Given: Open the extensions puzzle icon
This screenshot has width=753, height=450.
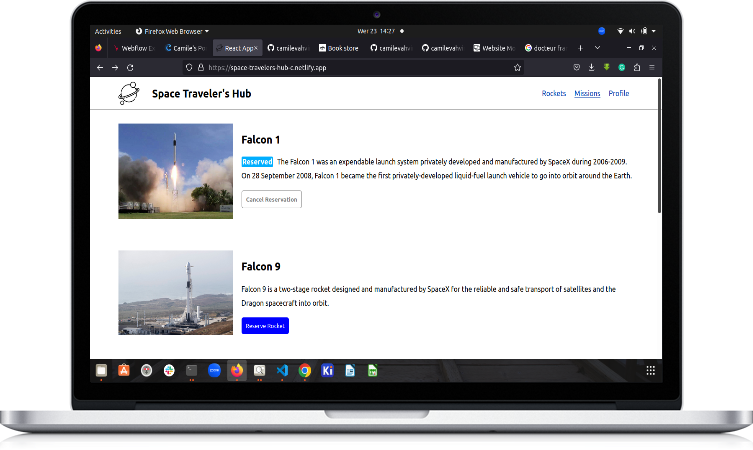Looking at the screenshot, I should 637,68.
